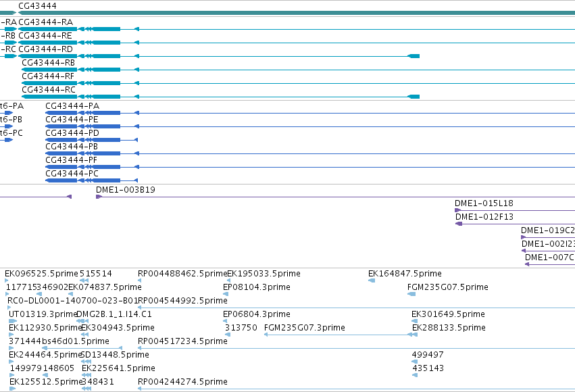Click the CG43444-PE protein label
The width and height of the screenshot is (575, 392).
(x=72, y=120)
